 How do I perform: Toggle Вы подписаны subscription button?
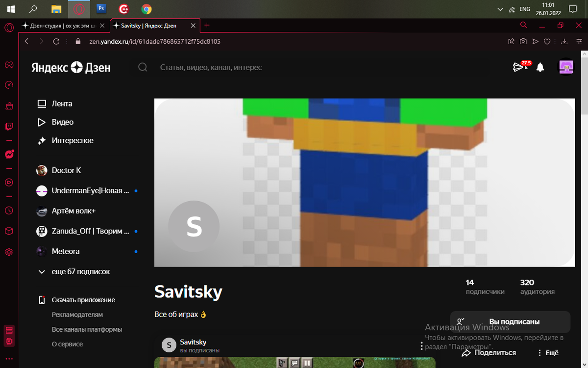511,322
